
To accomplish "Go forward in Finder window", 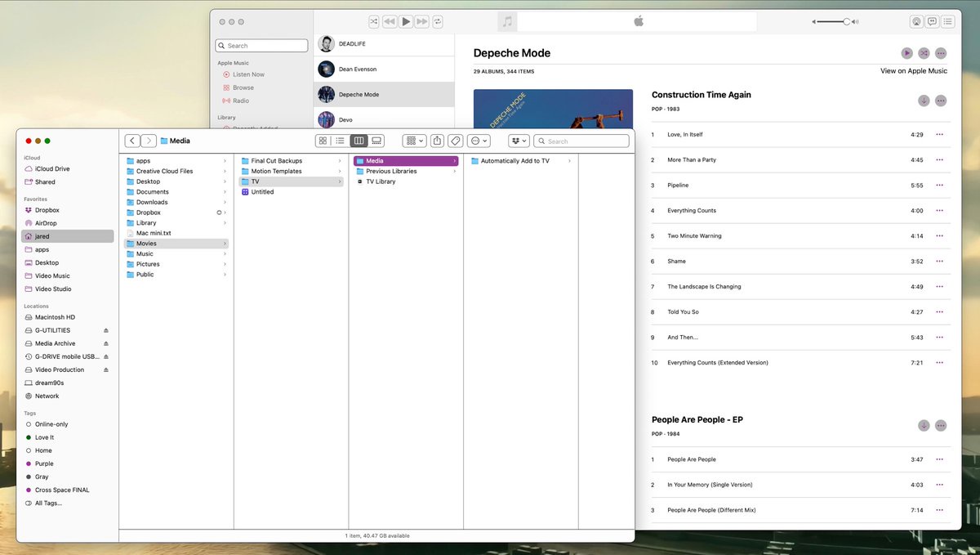I will click(148, 141).
